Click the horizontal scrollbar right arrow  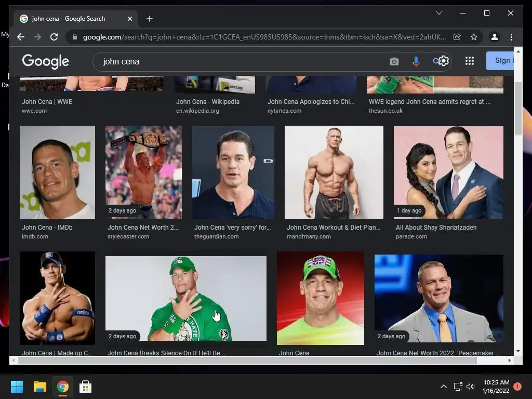point(509,361)
